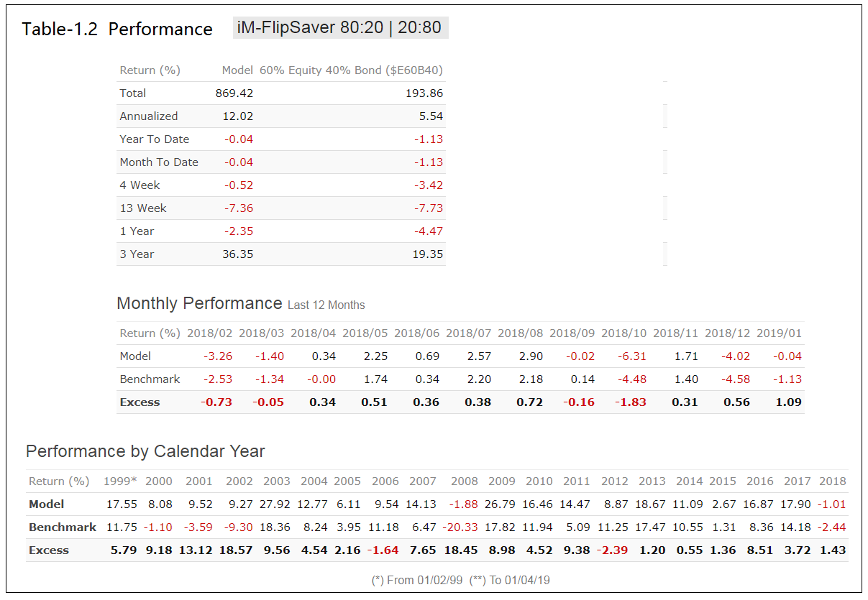868x600 pixels.
Task: Click the Last 12 Months subtitle
Action: click(326, 305)
